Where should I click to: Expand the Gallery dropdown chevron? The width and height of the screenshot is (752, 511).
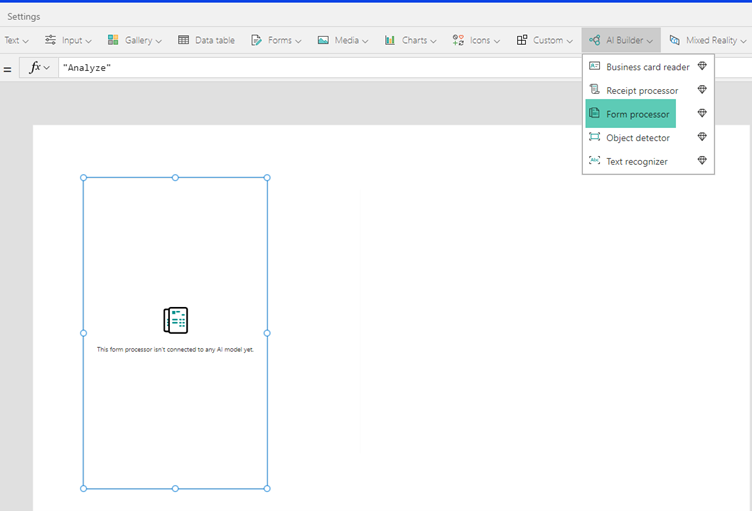159,41
